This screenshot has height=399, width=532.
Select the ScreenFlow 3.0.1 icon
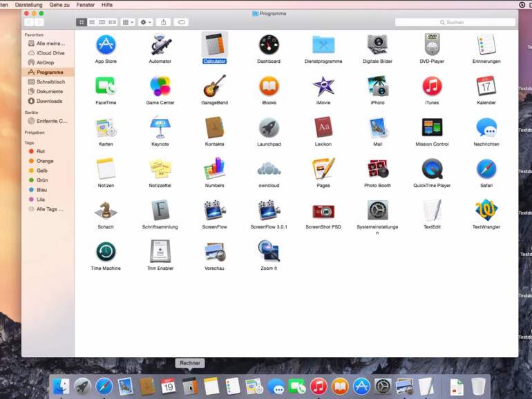tap(269, 210)
